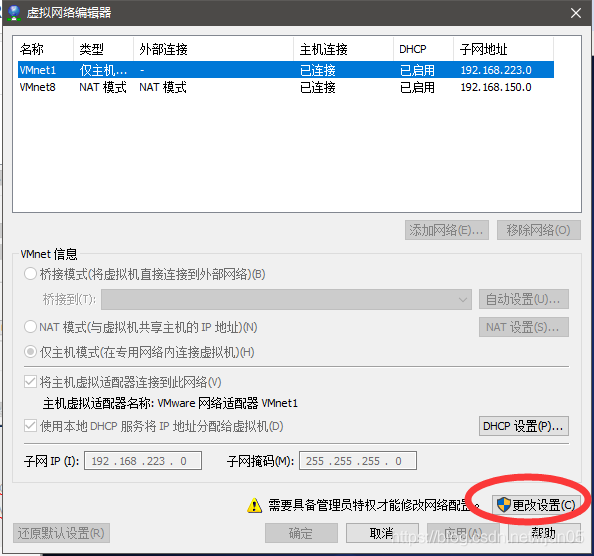Select 桥接模式 radio button
594x556 pixels.
pos(30,274)
